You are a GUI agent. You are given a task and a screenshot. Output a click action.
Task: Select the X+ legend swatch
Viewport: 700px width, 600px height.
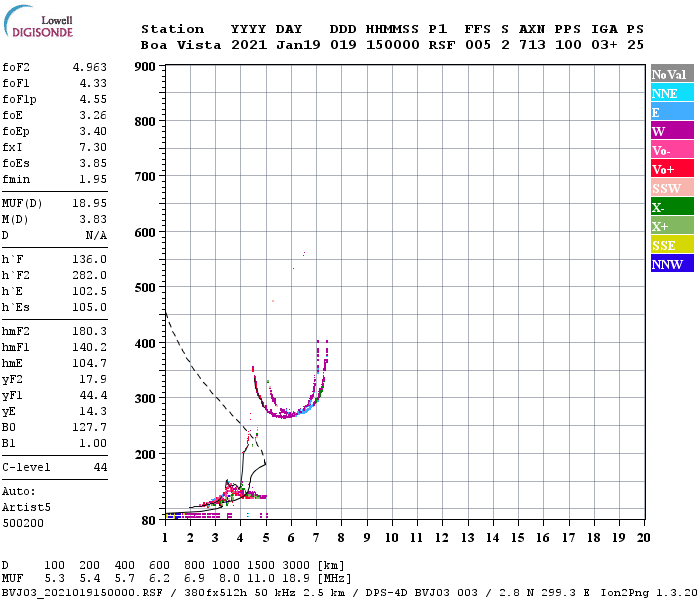[x=672, y=225]
